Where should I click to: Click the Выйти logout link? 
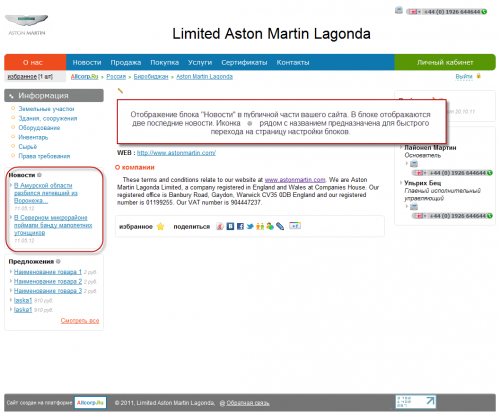pyautogui.click(x=464, y=76)
